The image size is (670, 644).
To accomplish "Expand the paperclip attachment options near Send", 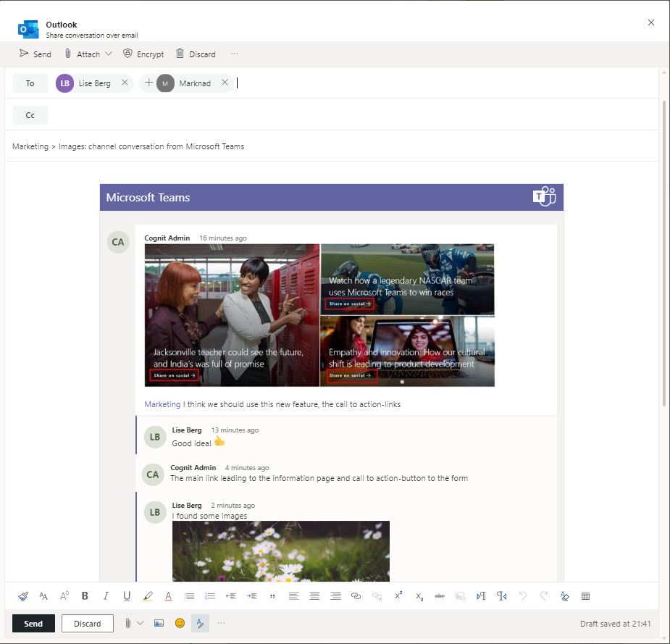I will click(132, 623).
